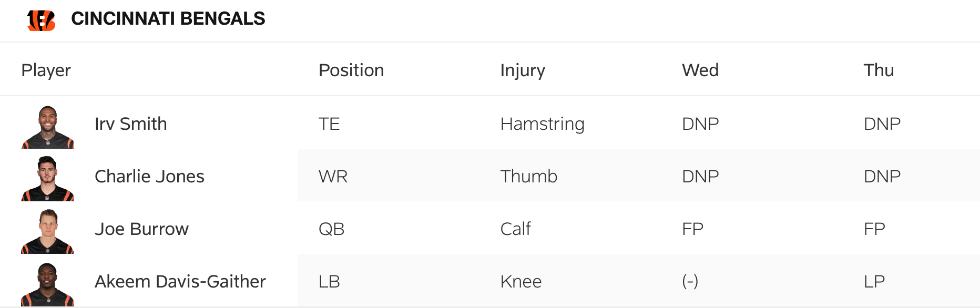Click the Cincinnati Bengals team logo

click(x=41, y=20)
